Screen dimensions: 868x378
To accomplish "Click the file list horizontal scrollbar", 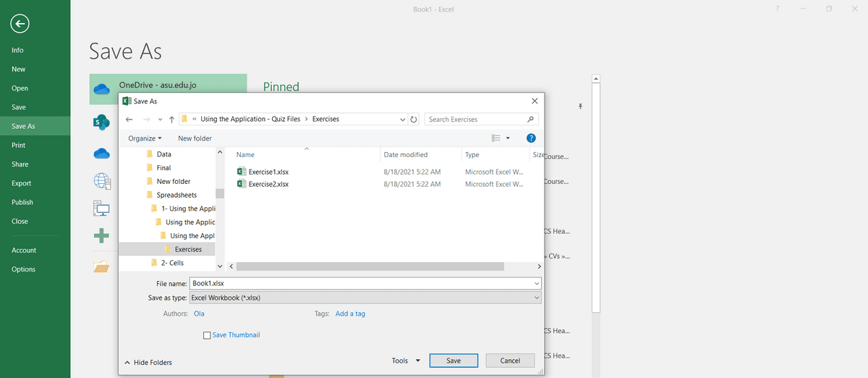I will [370, 266].
